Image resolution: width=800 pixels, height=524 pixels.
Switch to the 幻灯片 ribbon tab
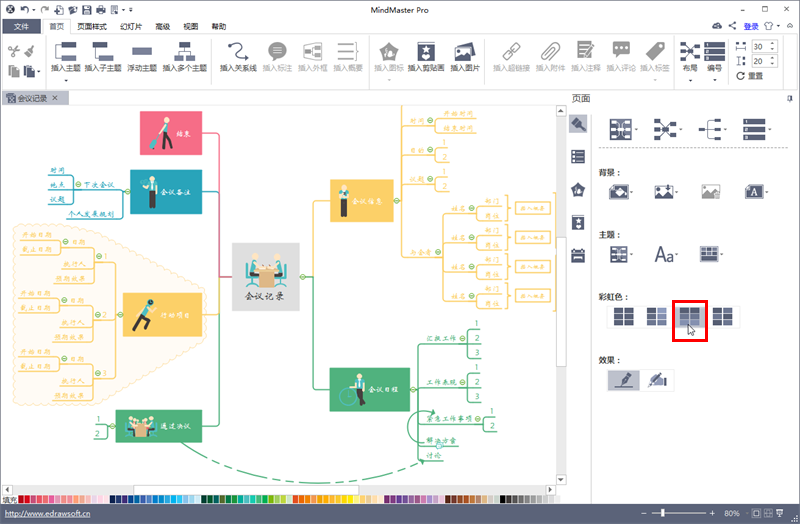[x=131, y=27]
